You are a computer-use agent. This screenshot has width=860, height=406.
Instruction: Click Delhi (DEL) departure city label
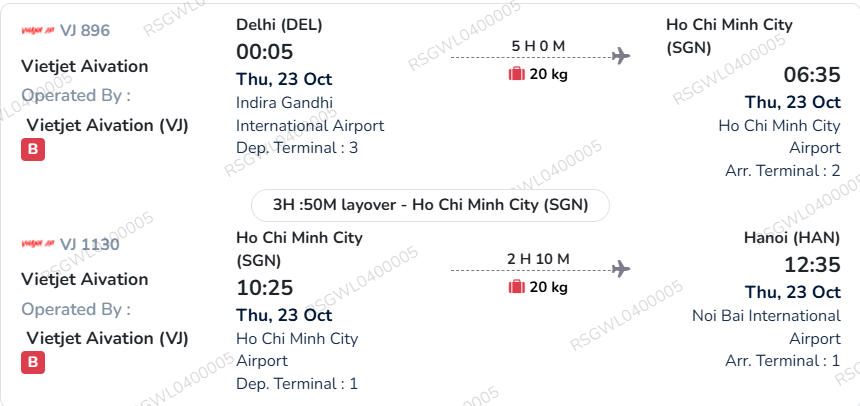[x=279, y=25]
